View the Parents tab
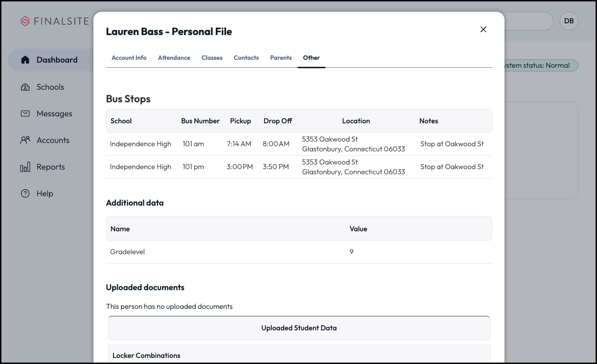Screen dimensions: 597x364 (281, 57)
